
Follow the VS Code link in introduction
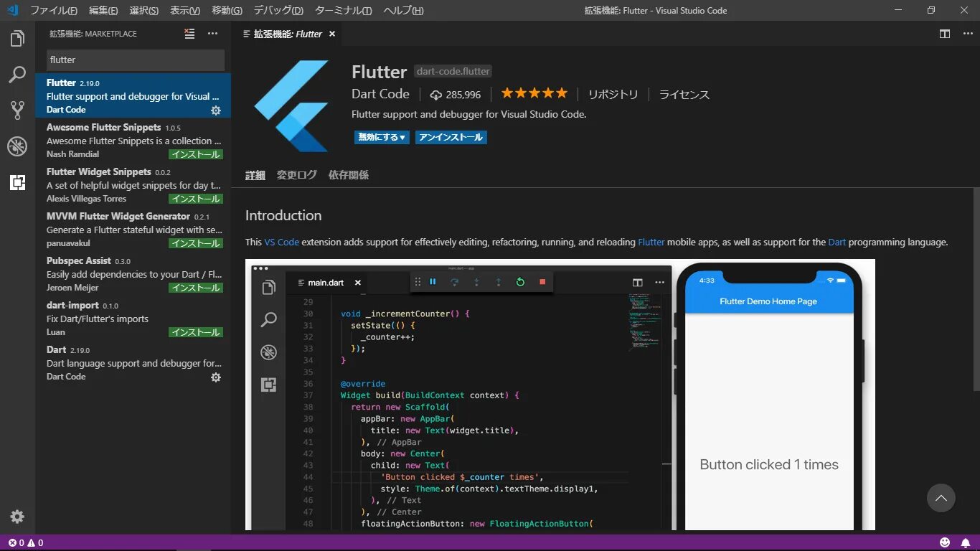pyautogui.click(x=281, y=242)
